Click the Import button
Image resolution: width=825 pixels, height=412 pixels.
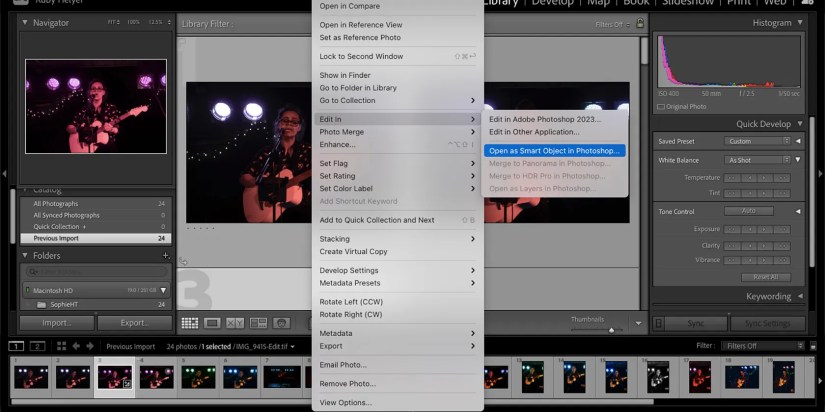click(57, 323)
